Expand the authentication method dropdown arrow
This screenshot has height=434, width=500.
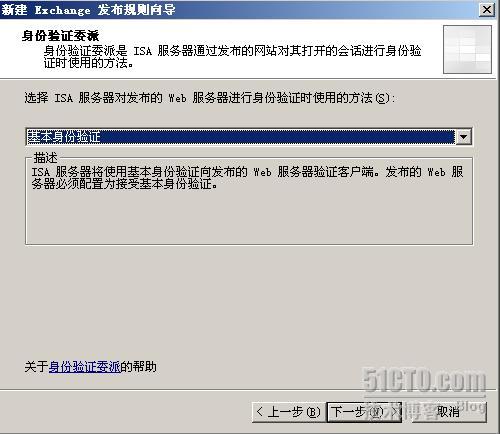pos(463,137)
